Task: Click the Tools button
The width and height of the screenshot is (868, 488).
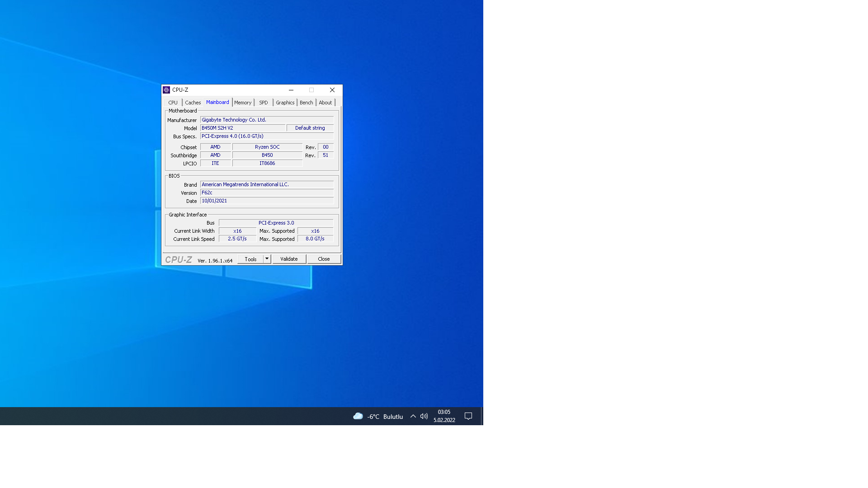Action: coord(250,259)
